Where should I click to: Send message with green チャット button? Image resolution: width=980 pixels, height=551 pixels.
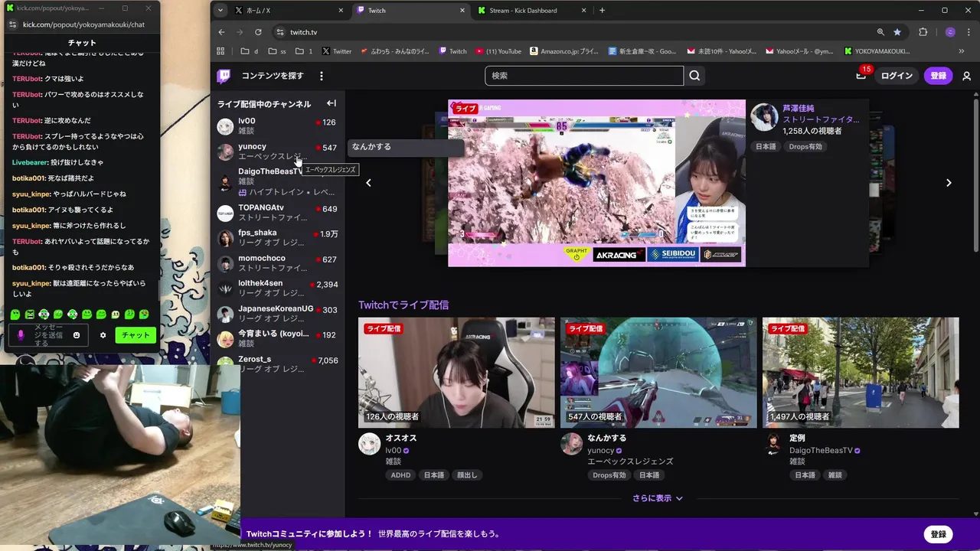136,335
